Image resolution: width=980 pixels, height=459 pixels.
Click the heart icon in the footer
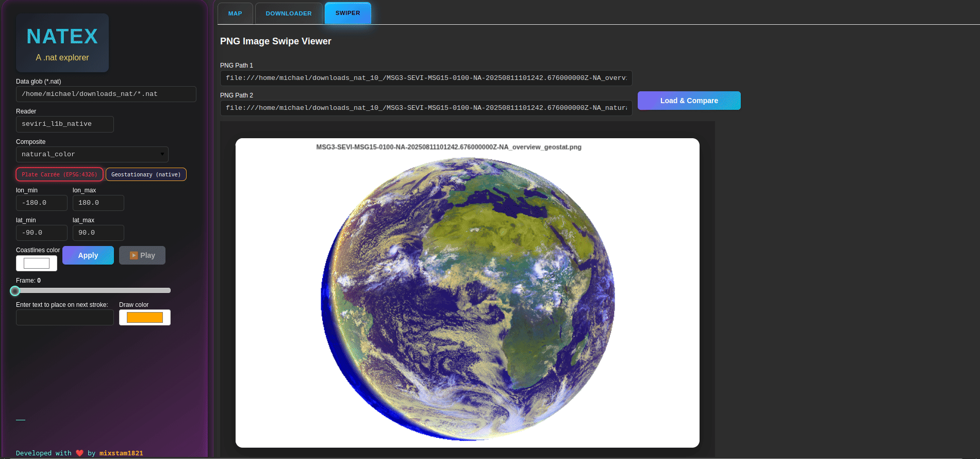tap(79, 453)
